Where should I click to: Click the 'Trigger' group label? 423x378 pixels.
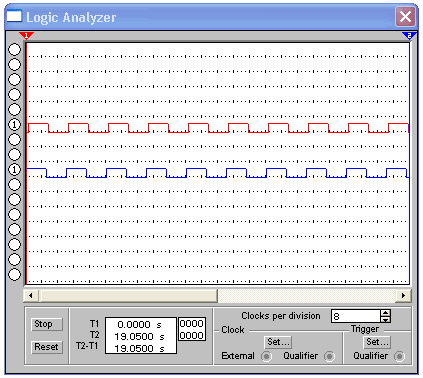tap(365, 329)
